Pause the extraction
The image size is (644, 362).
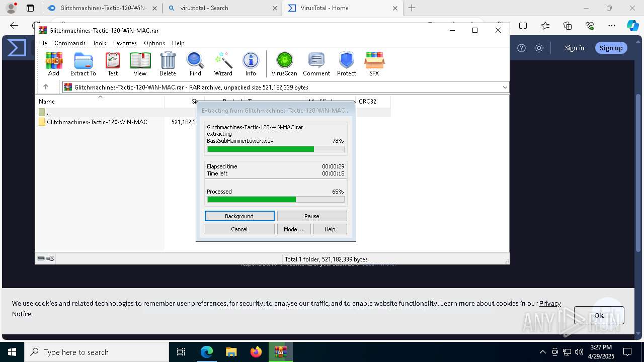[x=312, y=216]
